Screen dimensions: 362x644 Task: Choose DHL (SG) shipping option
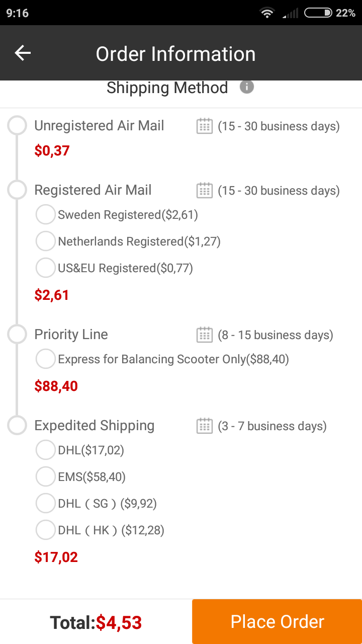click(46, 503)
